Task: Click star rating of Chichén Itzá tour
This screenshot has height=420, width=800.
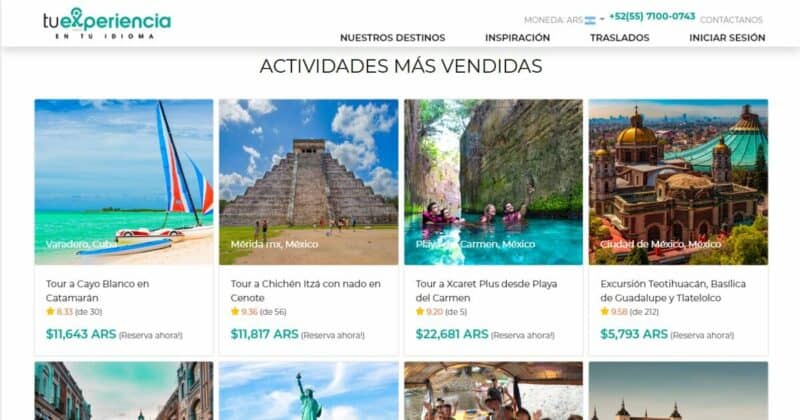Action: click(x=258, y=311)
